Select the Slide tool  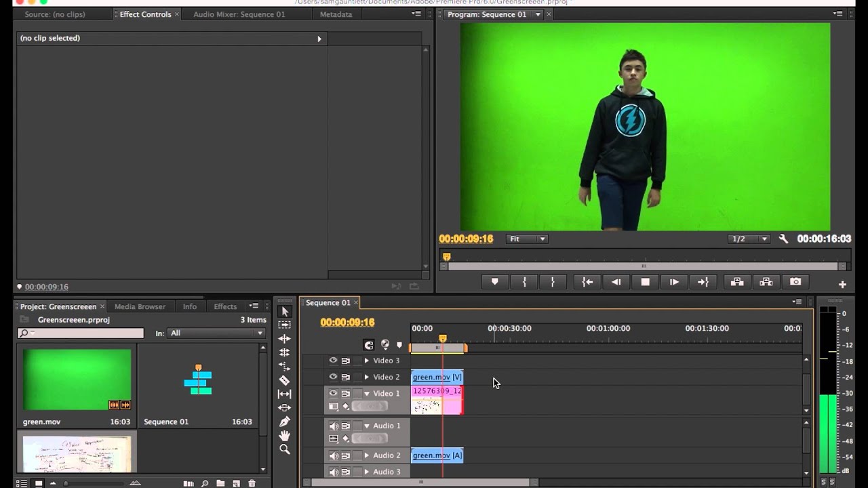click(x=285, y=407)
